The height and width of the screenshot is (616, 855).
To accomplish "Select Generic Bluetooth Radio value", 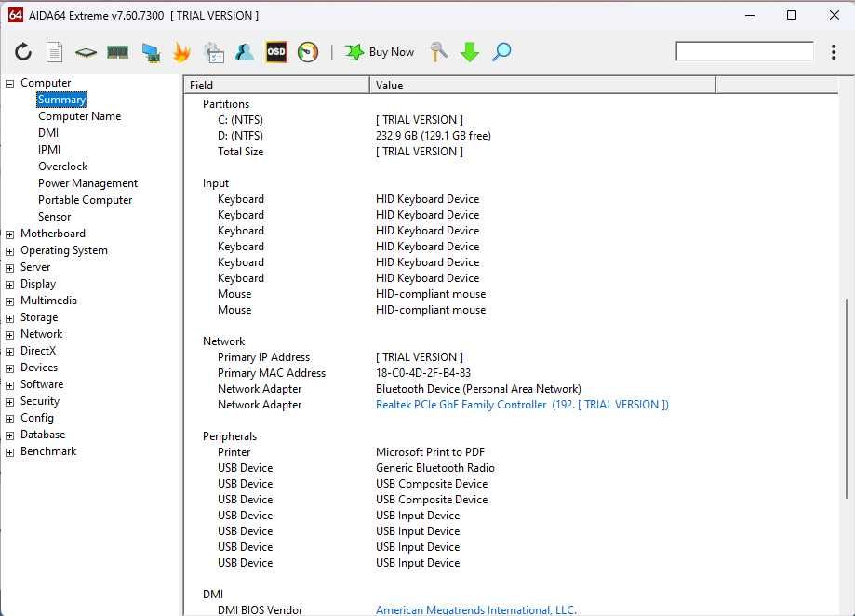I will [x=435, y=468].
